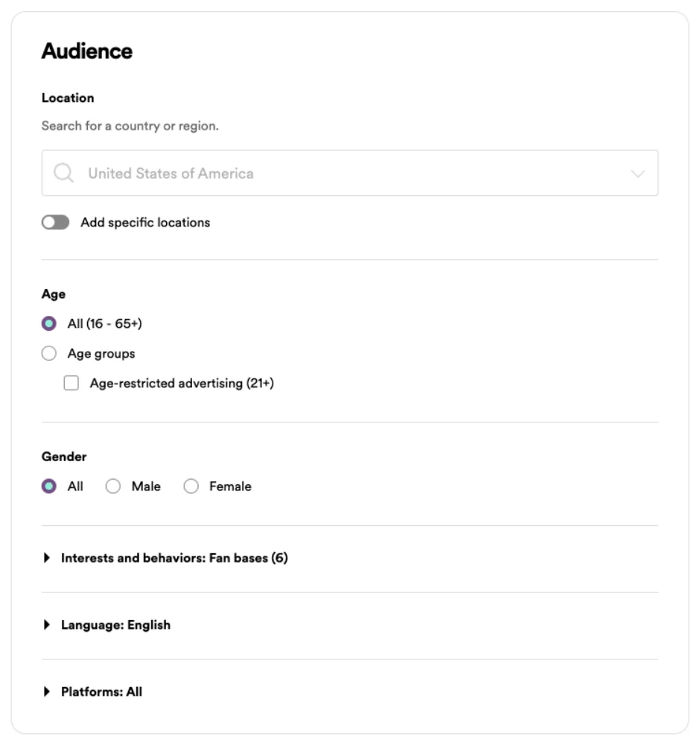Screen dimensions: 700x745
Task: Select the All gender radio button
Action: 49,486
